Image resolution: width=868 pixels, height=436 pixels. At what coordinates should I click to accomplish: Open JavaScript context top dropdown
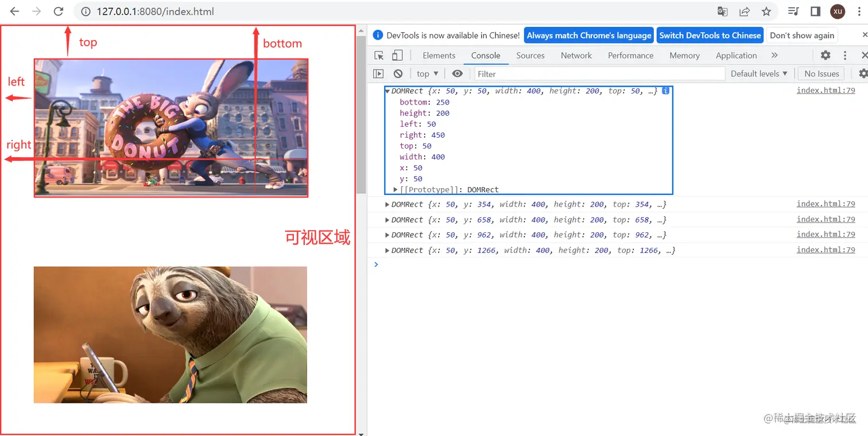(x=428, y=73)
